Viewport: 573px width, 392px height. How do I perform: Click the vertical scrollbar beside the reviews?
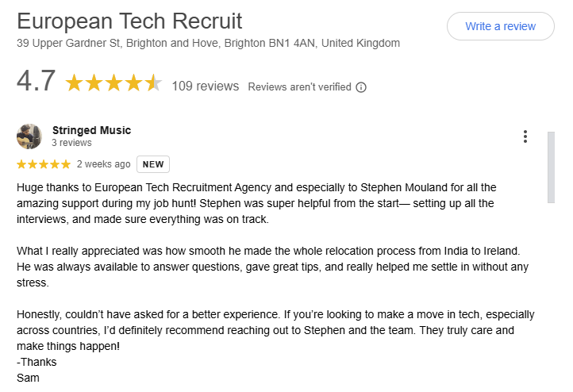[x=551, y=167]
